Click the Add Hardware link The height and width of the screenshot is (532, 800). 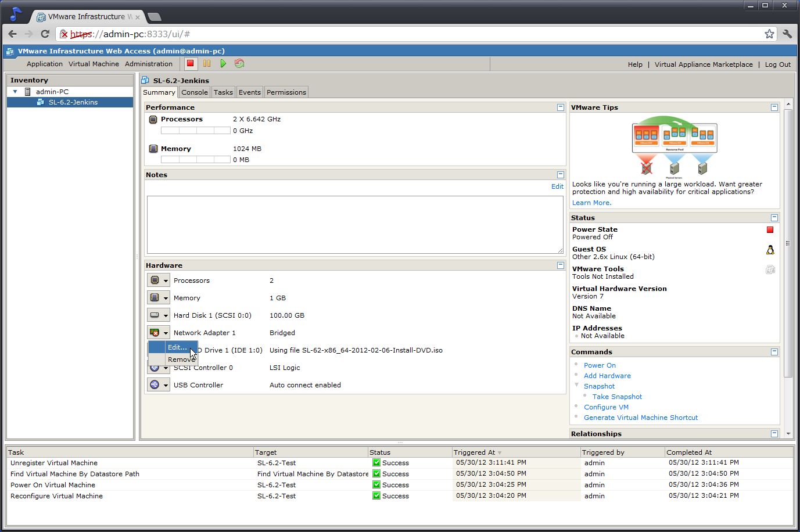(x=607, y=376)
